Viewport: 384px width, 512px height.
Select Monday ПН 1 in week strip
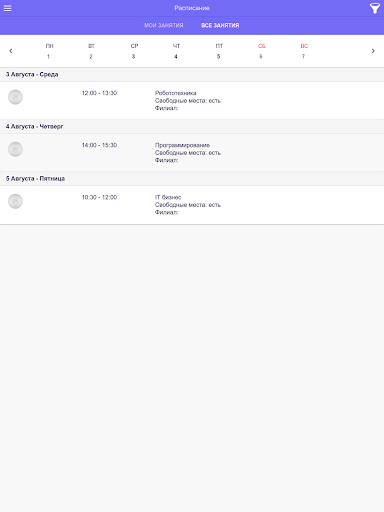[x=49, y=51]
